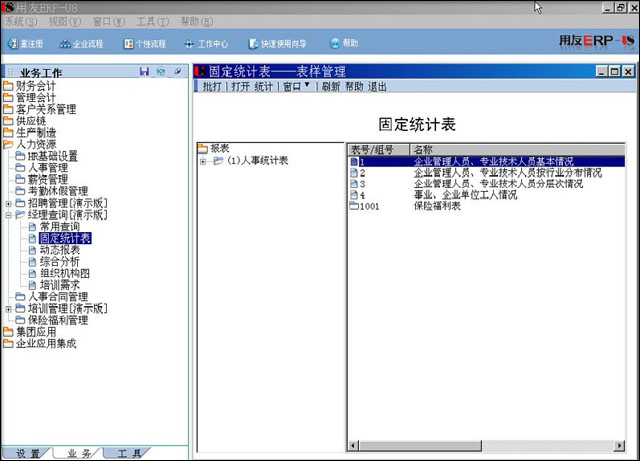Open the 个性流程 personal flow icon
The height and width of the screenshot is (461, 640).
point(129,43)
